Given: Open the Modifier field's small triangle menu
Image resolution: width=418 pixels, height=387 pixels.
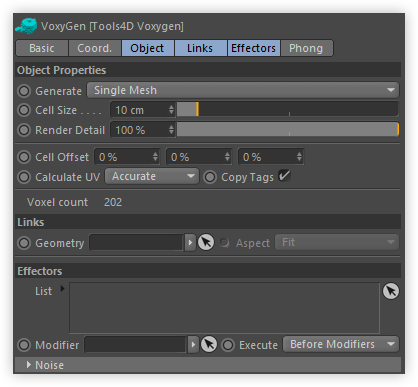Looking at the screenshot, I should tap(193, 344).
